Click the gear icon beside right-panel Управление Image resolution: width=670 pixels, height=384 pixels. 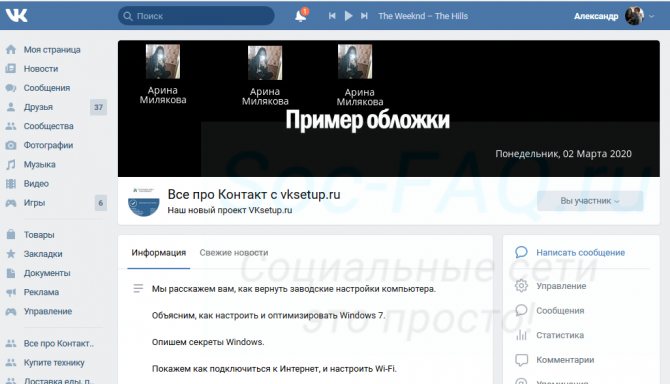[x=521, y=285]
